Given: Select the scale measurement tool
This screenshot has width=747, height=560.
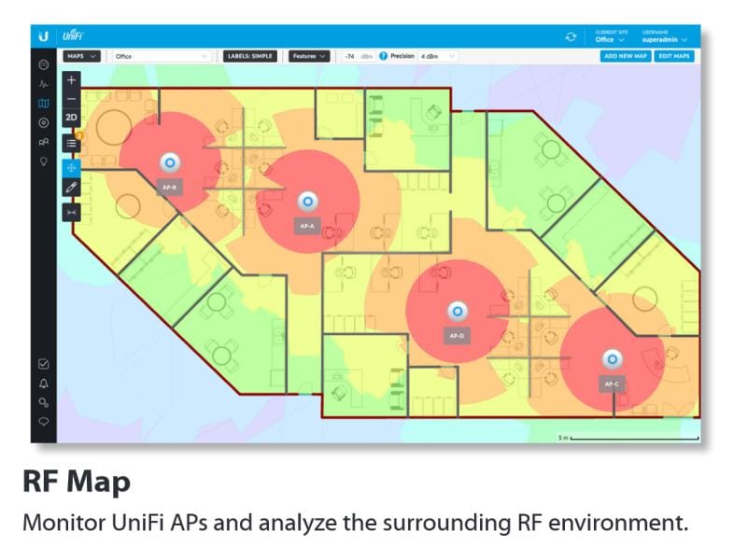Looking at the screenshot, I should pos(72,213).
